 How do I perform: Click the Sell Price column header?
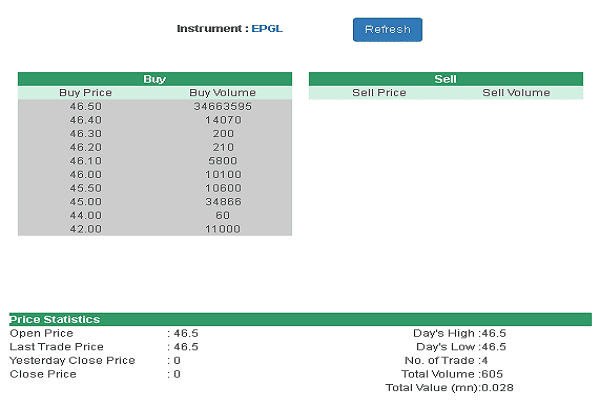379,93
